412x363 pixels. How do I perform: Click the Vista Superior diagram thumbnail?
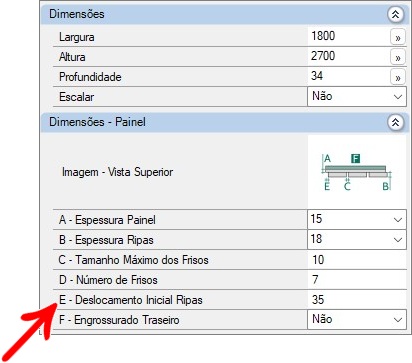357,172
